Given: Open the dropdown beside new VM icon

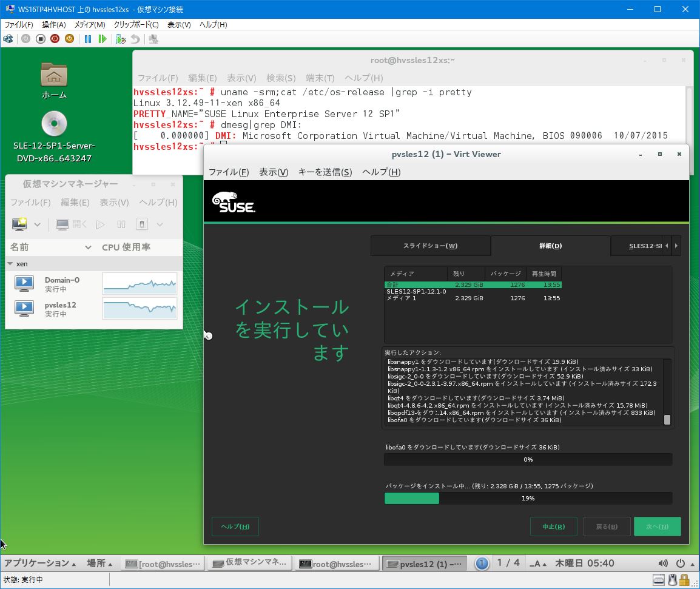Looking at the screenshot, I should (x=38, y=224).
